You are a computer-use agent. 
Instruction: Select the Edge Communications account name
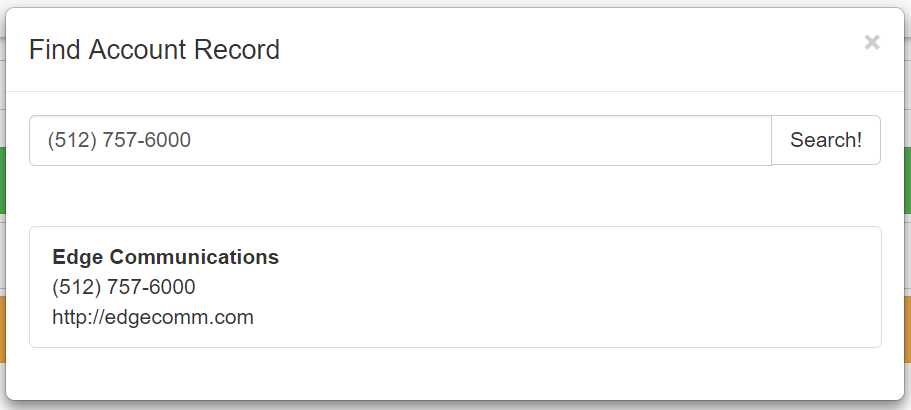tap(165, 257)
